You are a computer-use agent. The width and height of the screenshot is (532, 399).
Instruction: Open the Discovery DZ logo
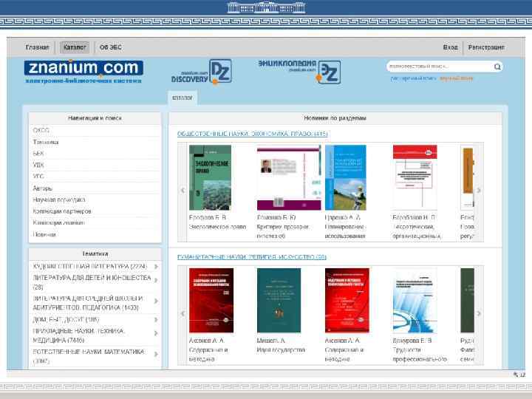point(202,72)
